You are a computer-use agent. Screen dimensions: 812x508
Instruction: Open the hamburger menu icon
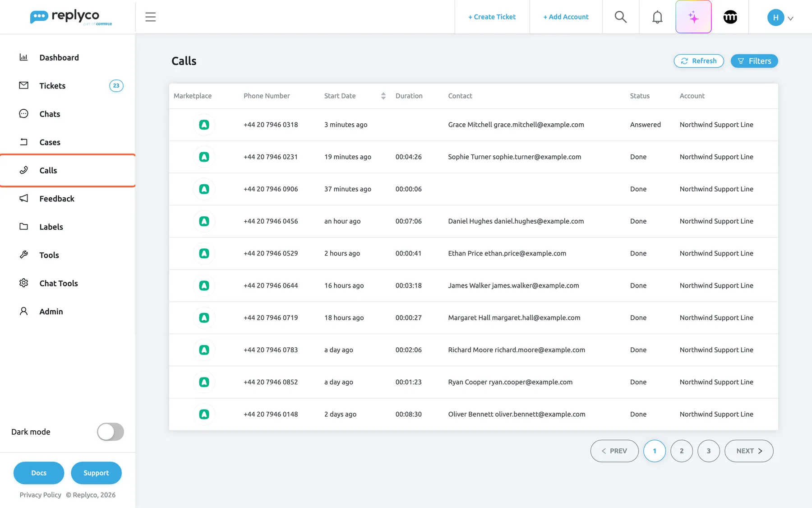(150, 17)
